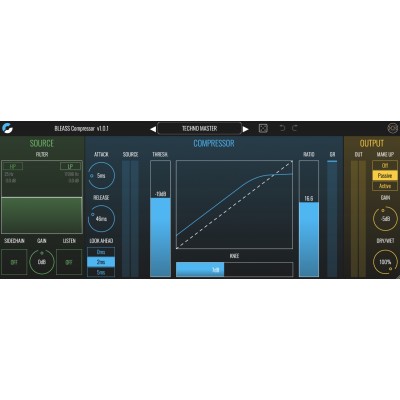
Task: Toggle the HP filter button
Action: pos(13,166)
